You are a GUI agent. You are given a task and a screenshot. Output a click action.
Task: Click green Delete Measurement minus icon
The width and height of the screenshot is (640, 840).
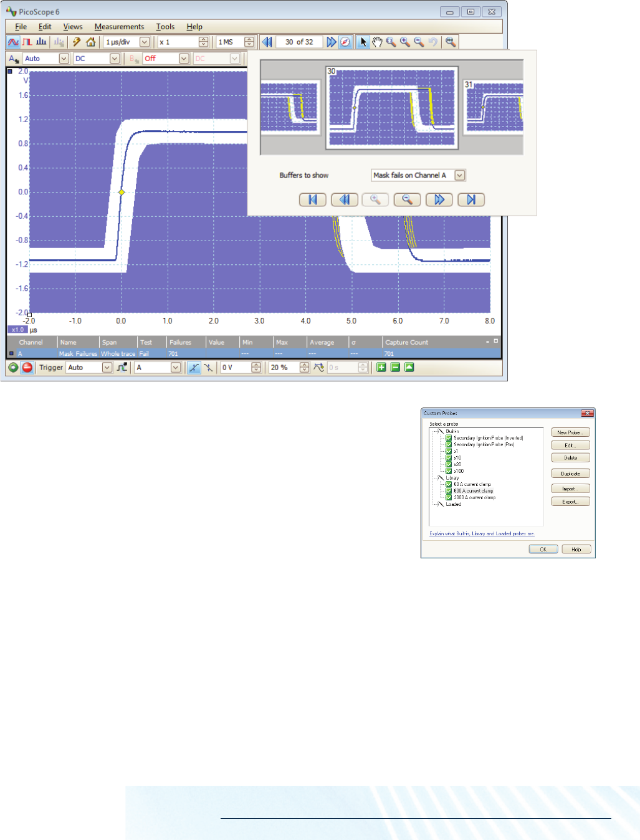(x=395, y=368)
